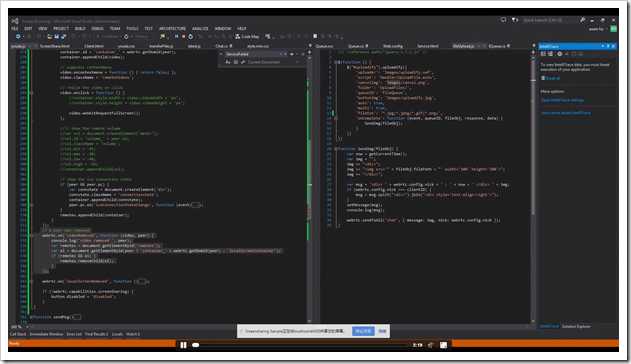Open the Watch 1 tab

[x=133, y=334]
